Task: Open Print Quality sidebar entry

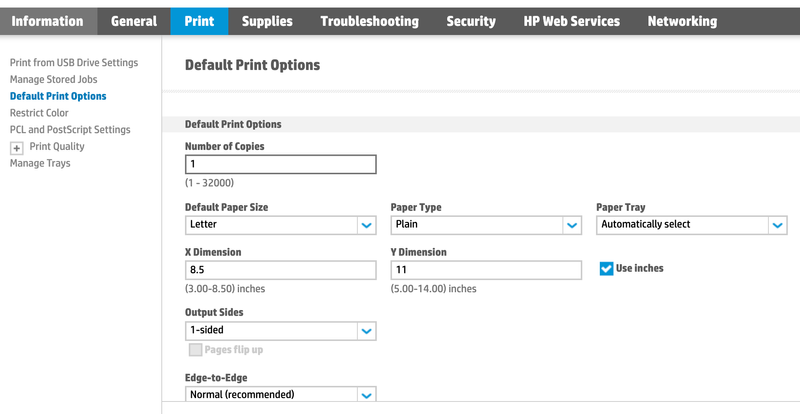Action: pos(57,147)
